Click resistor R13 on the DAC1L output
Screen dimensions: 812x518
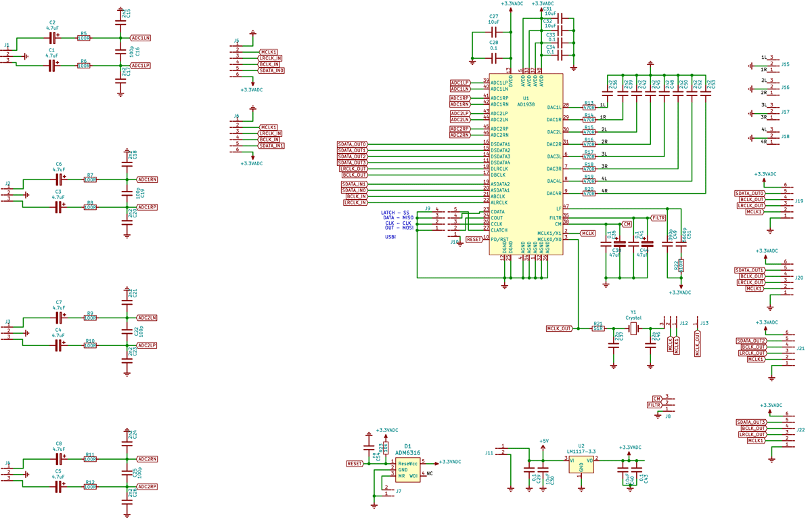click(589, 107)
